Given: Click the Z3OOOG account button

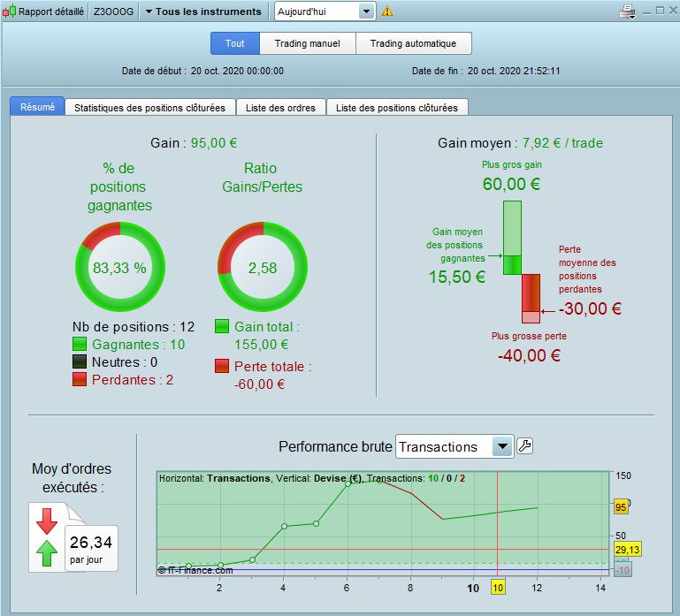Looking at the screenshot, I should coord(114,11).
